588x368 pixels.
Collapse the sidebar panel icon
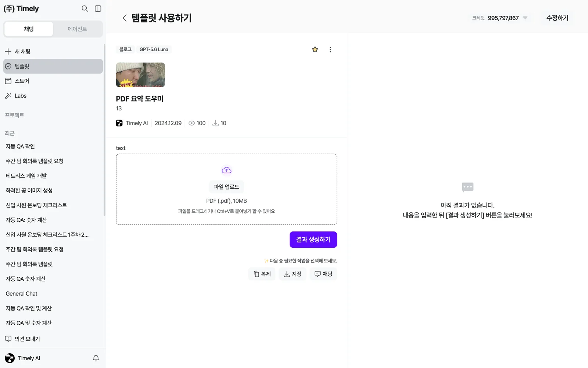[x=98, y=8]
